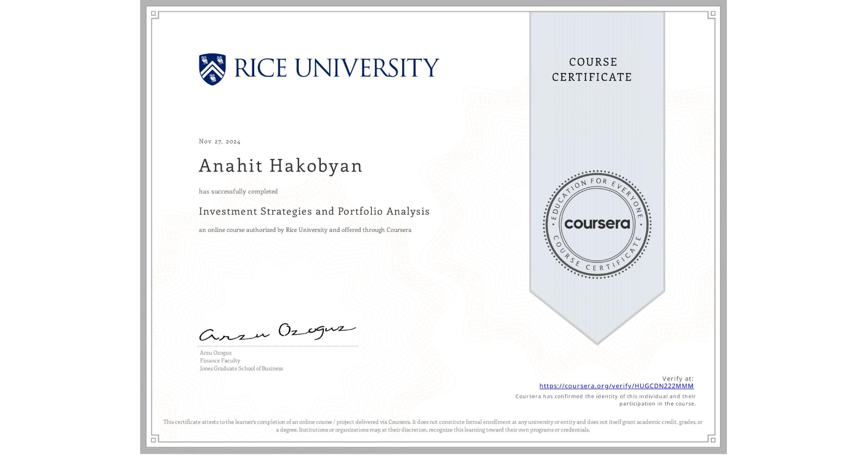Screen dimensions: 868x455
Task: Select the bottom disclaimer paragraph
Action: point(434,425)
